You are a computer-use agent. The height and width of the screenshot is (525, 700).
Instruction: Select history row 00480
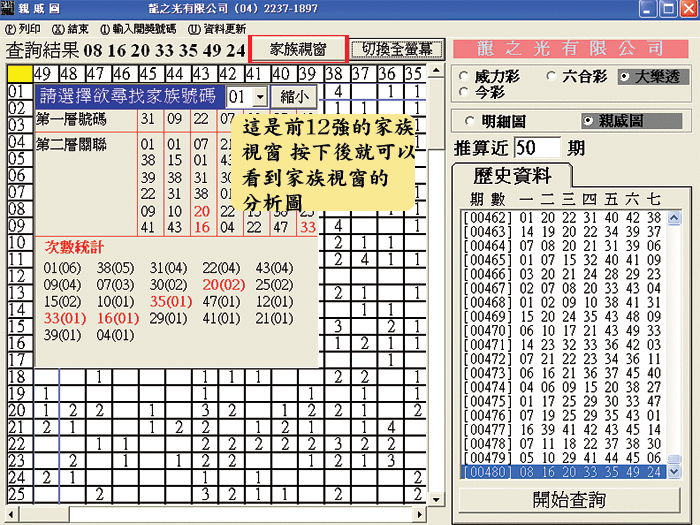click(x=563, y=472)
